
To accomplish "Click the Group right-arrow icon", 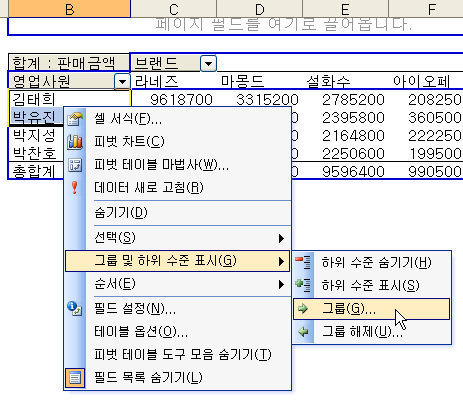I will click(x=303, y=309).
